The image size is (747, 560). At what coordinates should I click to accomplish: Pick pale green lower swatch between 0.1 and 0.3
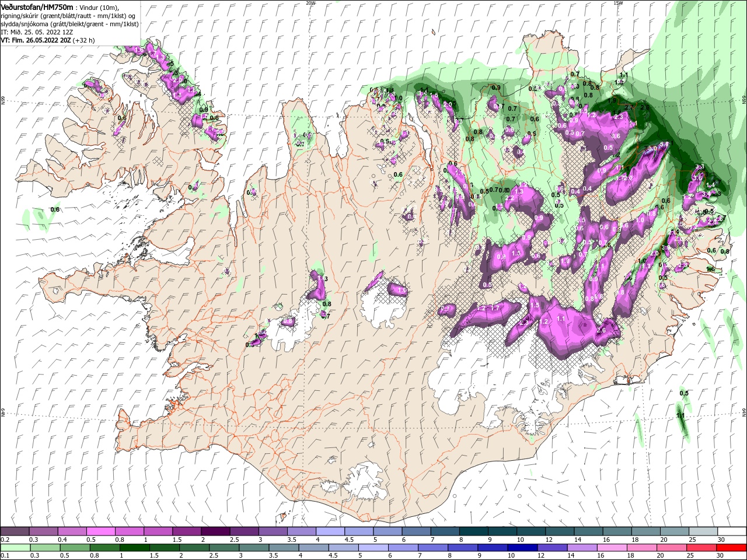[x=15, y=548]
